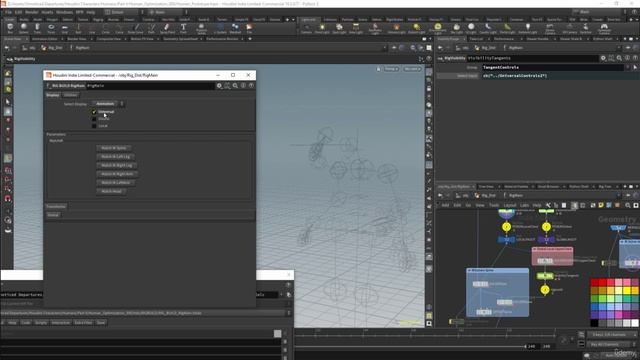Screen dimensions: 640x360
Task: Click the Match Head button
Action: [x=111, y=191]
